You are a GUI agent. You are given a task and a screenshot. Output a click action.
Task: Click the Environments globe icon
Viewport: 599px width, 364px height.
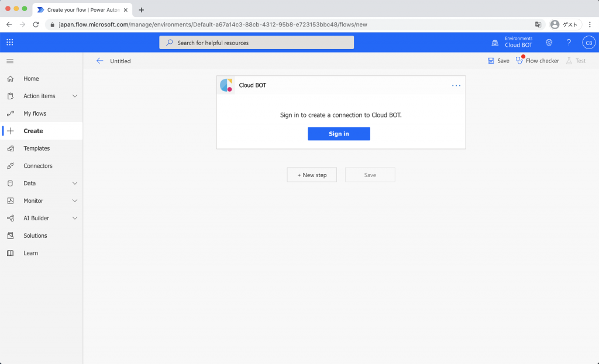(x=495, y=42)
